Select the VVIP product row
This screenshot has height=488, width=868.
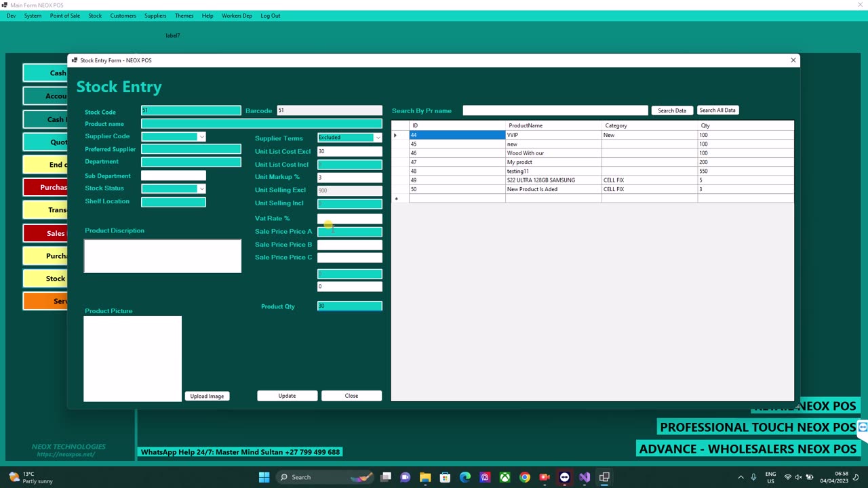[593, 135]
